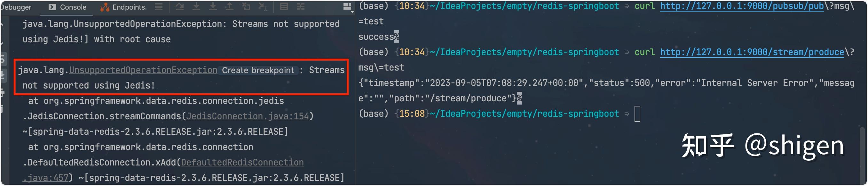
Task: Open the Endpoints tab
Action: click(x=123, y=7)
